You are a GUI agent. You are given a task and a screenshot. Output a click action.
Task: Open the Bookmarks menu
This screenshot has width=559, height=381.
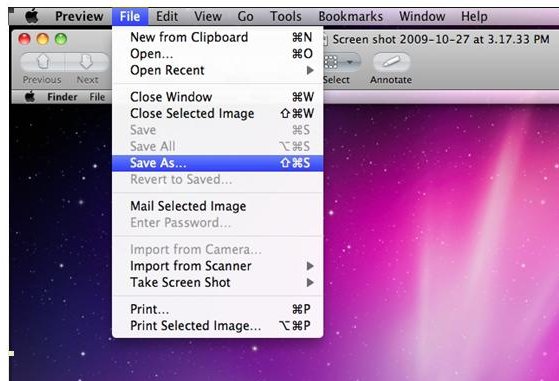pyautogui.click(x=351, y=16)
